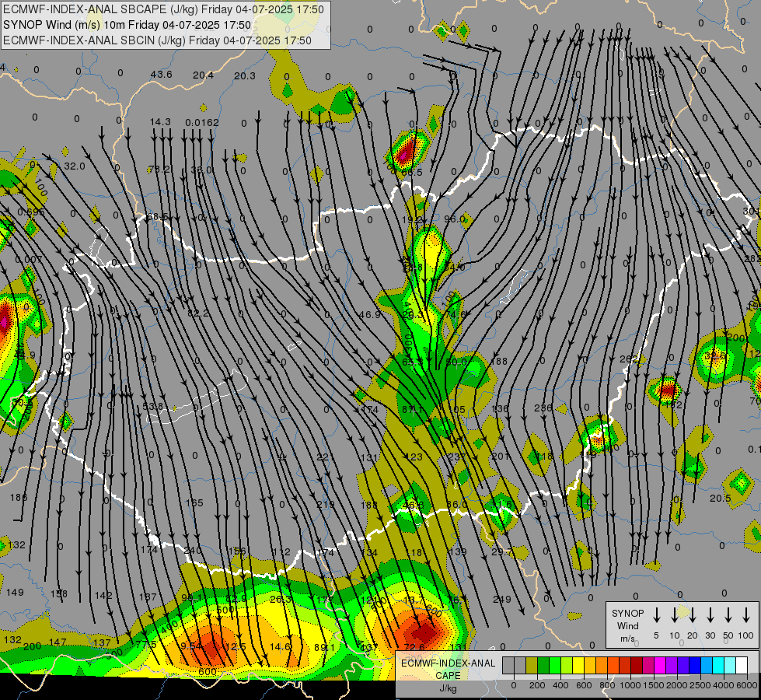Viewport: 761px width, 700px height.
Task: Click the 14.3 value on the map
Action: coord(160,121)
